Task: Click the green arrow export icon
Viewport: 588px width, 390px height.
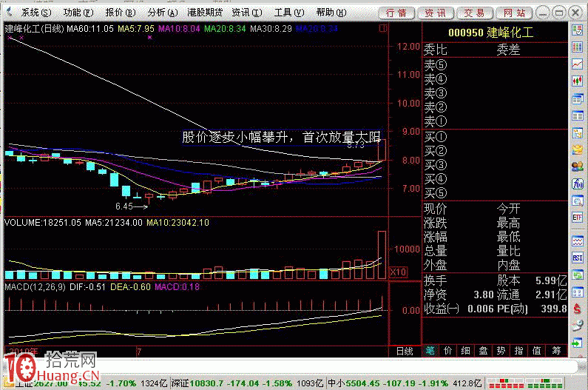Action: pyautogui.click(x=578, y=343)
